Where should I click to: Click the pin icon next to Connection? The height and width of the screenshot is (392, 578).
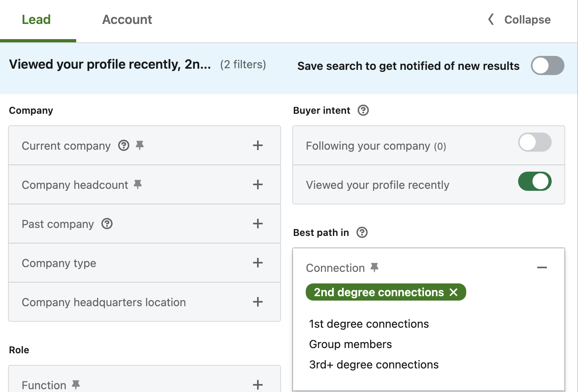374,267
